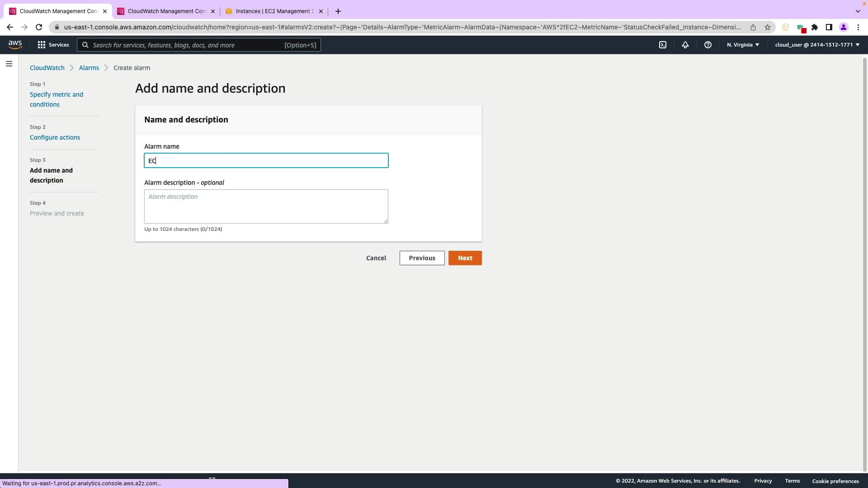Image resolution: width=868 pixels, height=488 pixels.
Task: Open the notifications bell
Action: [x=685, y=45]
